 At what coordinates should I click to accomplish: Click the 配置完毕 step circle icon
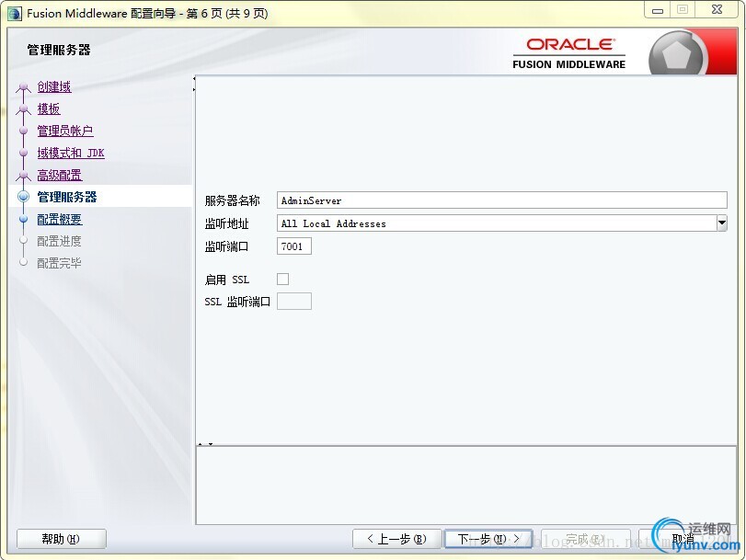[23, 263]
